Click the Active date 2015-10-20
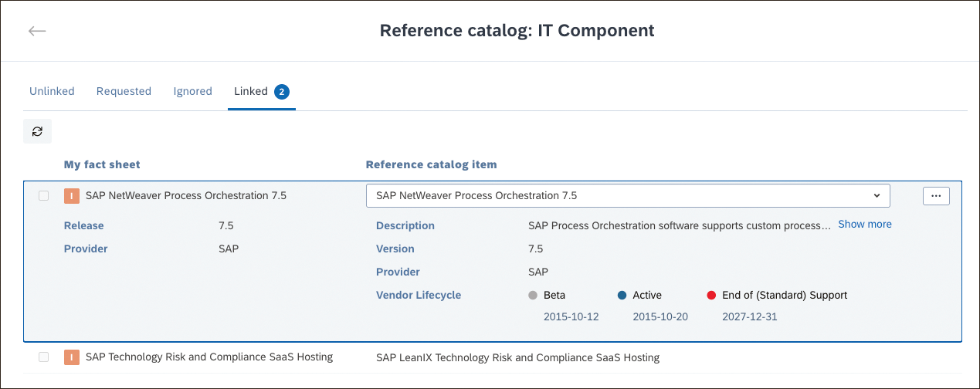 click(660, 317)
